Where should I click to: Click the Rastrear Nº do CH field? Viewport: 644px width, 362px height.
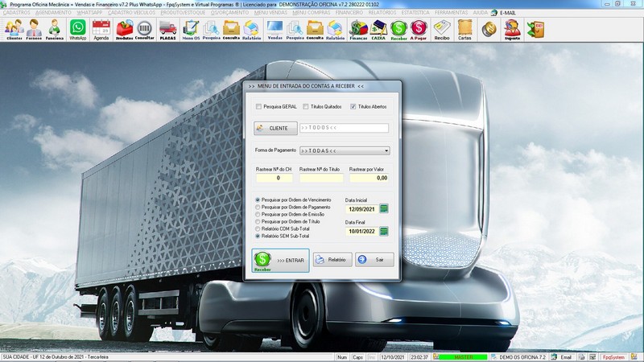coord(275,178)
